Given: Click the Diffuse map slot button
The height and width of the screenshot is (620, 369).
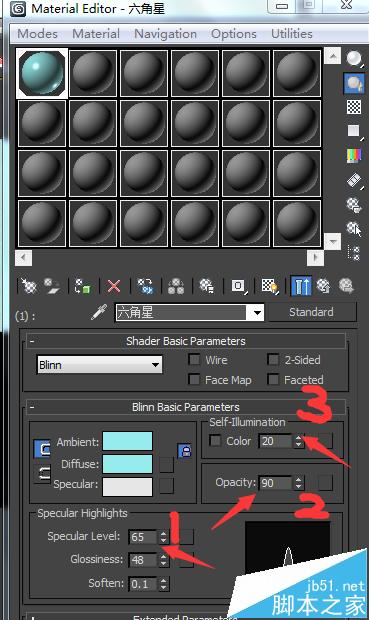Looking at the screenshot, I should 167,465.
